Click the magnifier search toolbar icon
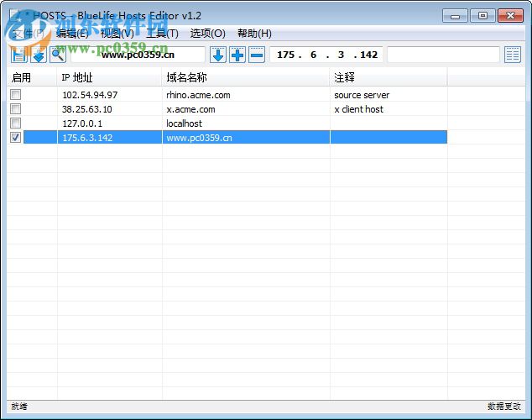532x420 pixels. (x=58, y=55)
